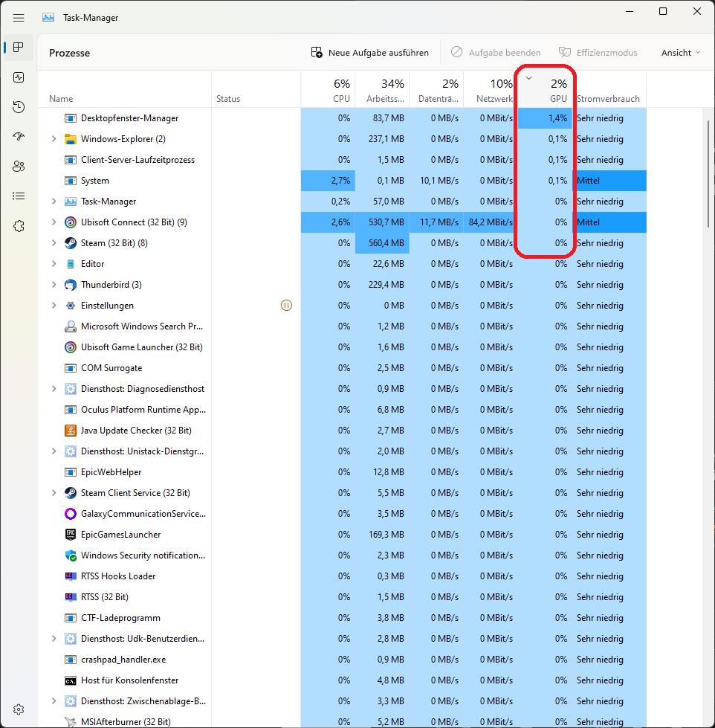
Task: Click the 1,4% GPU cell
Action: [x=546, y=118]
